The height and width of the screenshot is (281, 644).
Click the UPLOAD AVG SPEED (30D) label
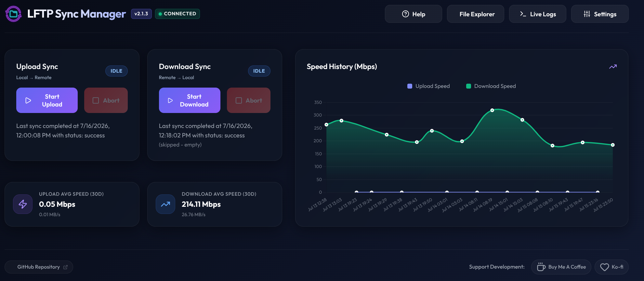tap(71, 194)
